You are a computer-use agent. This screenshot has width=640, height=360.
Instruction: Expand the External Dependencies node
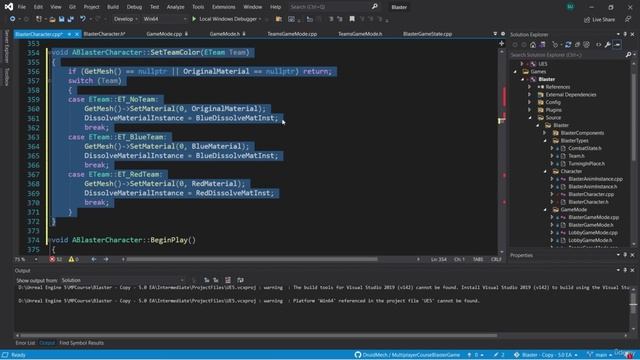(x=529, y=95)
